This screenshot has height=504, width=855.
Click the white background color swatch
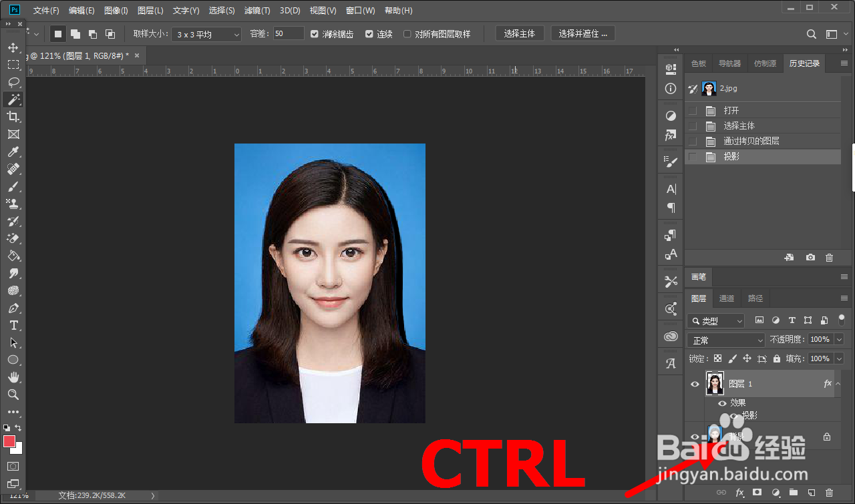pyautogui.click(x=19, y=449)
